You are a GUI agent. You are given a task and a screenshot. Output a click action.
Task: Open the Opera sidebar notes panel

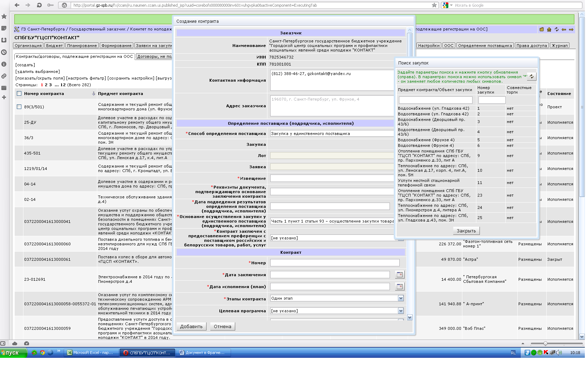(4, 28)
